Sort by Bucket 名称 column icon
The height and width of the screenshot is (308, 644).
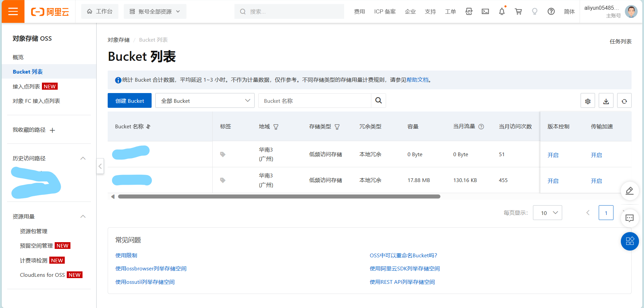(x=148, y=127)
